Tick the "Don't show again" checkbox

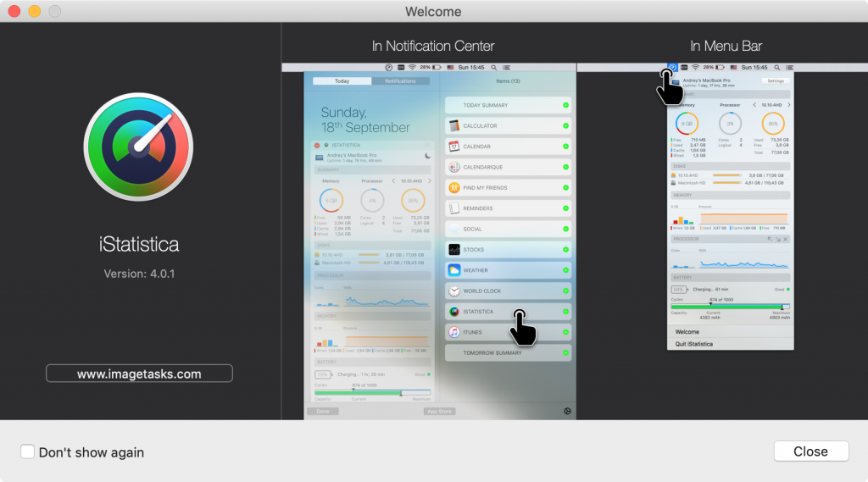pyautogui.click(x=27, y=452)
